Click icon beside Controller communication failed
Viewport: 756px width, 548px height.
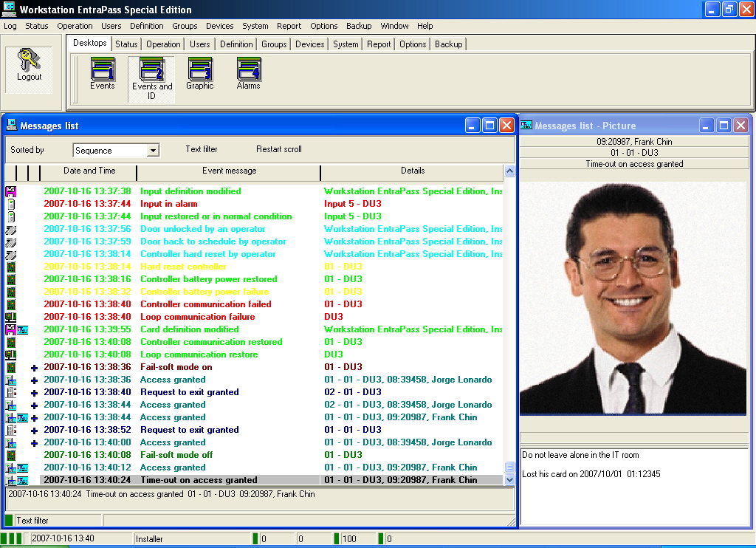click(10, 304)
